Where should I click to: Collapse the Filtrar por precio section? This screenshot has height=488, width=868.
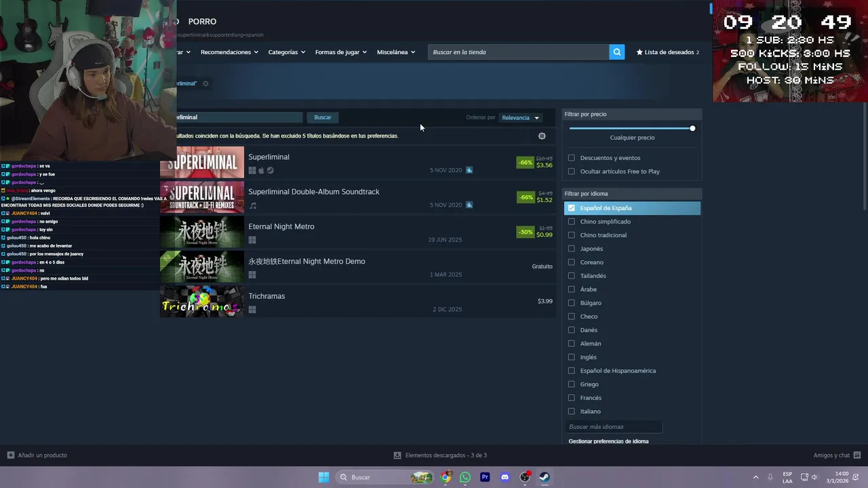tap(631, 115)
